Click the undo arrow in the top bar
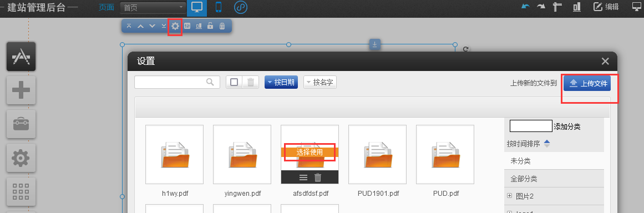 [x=525, y=7]
